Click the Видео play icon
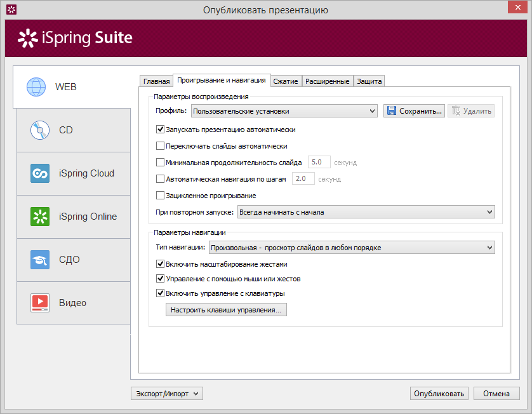 coord(40,303)
